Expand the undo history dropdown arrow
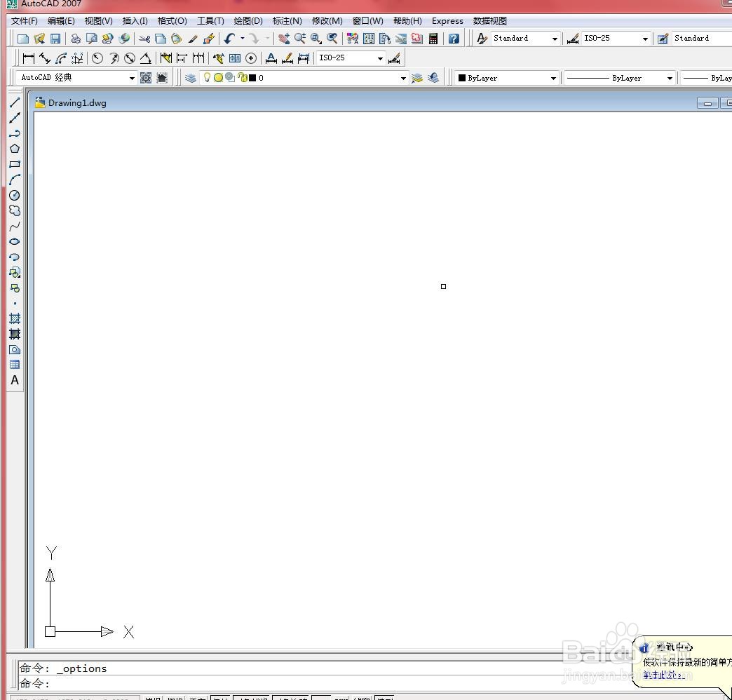 click(x=243, y=39)
